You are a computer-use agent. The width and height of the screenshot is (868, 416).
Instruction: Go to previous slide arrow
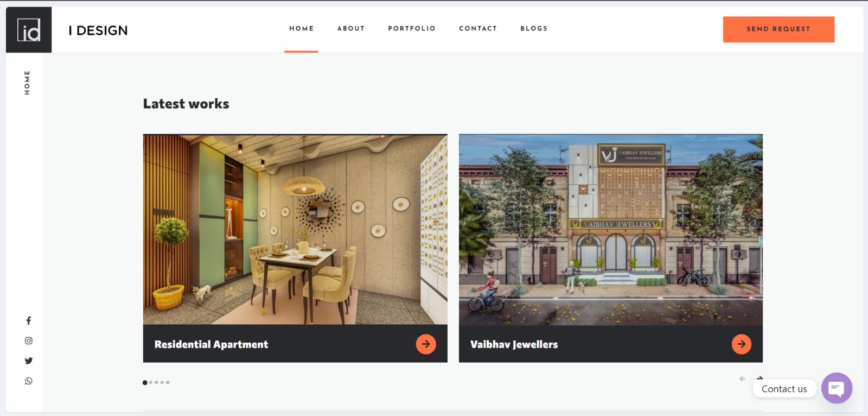(x=742, y=379)
